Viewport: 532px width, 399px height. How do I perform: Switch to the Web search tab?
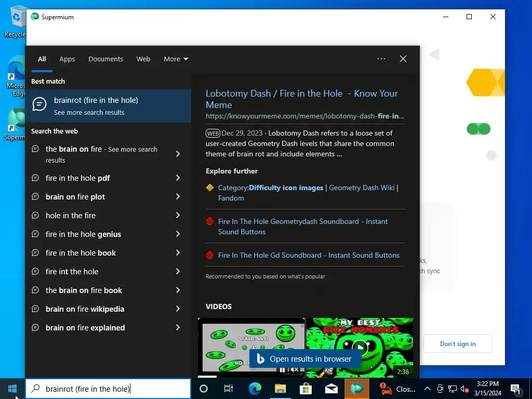(143, 59)
